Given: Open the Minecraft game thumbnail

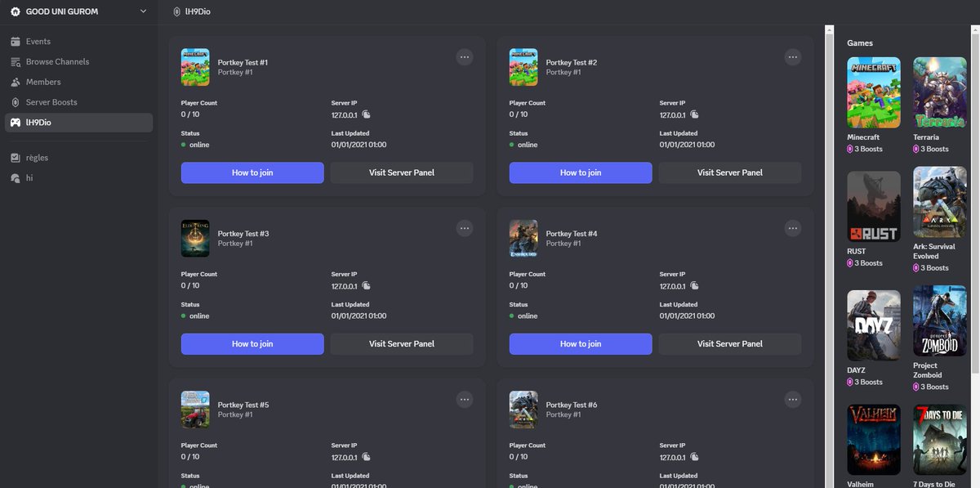Looking at the screenshot, I should point(874,92).
